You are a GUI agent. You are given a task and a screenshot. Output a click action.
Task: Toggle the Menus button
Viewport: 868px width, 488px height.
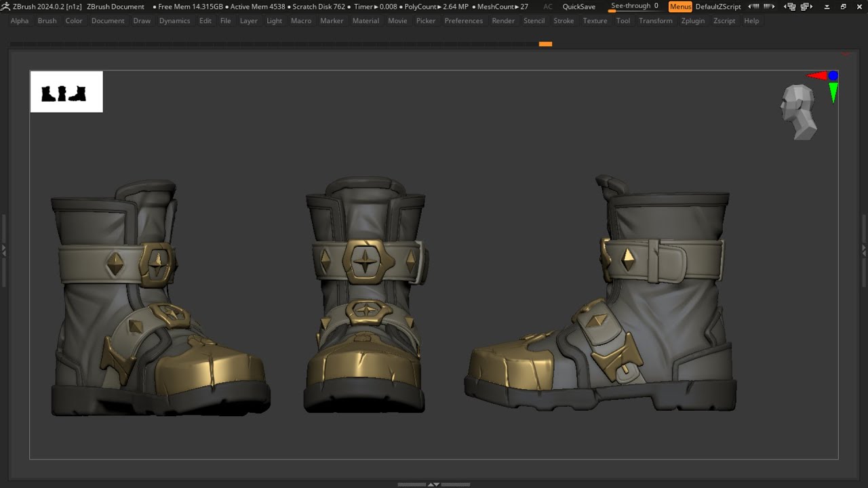680,7
